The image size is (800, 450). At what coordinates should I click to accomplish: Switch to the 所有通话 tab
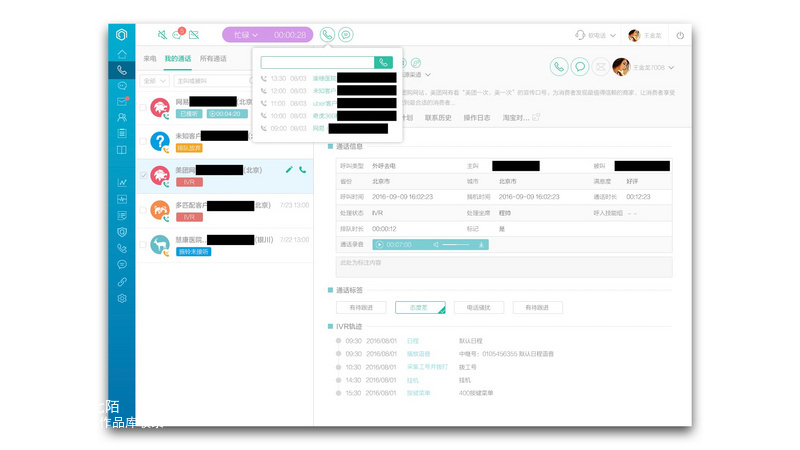(213, 59)
